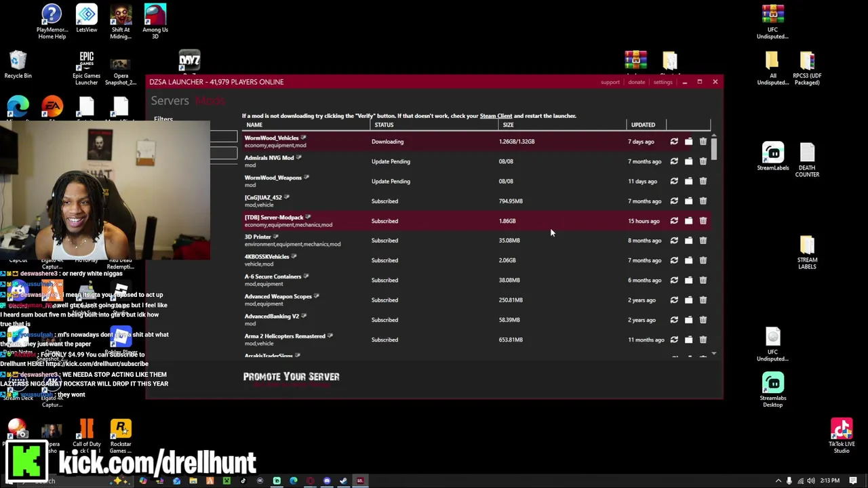This screenshot has height=488, width=868.
Task: Open launcher settings
Action: (x=663, y=82)
